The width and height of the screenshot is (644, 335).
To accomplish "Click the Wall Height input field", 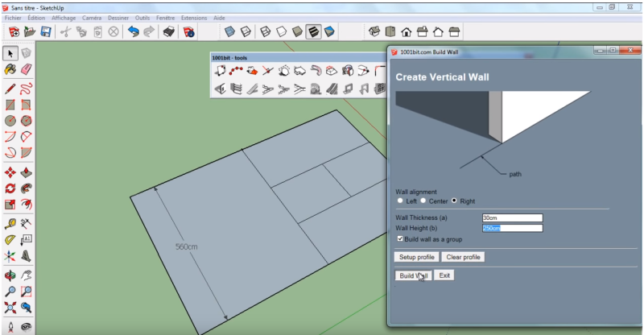I will pyautogui.click(x=513, y=228).
